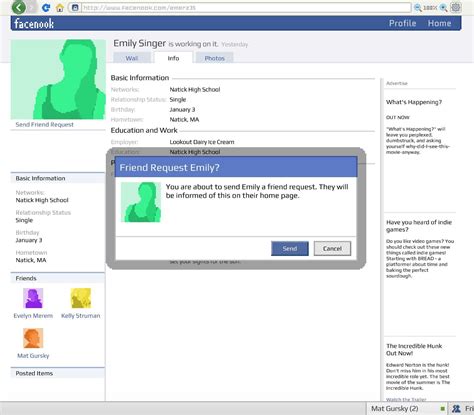
Task: Open Evelyn Merem's profile thumbnail
Action: 33,298
